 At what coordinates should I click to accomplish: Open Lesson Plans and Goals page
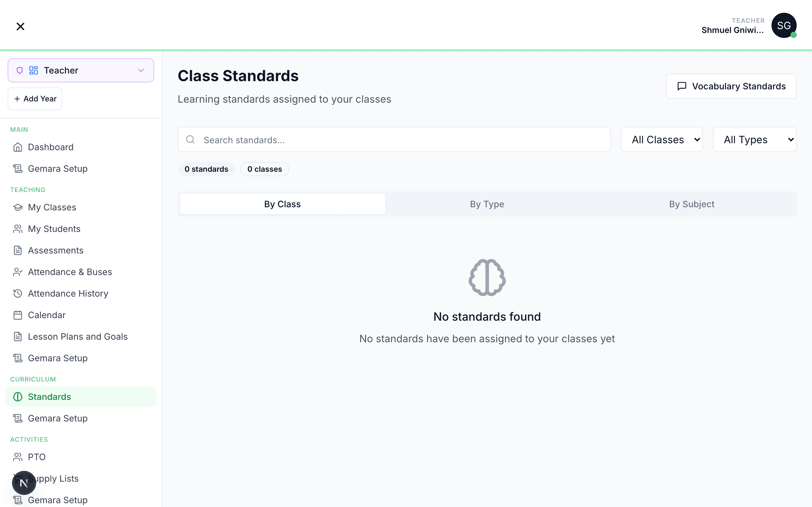[x=77, y=337]
